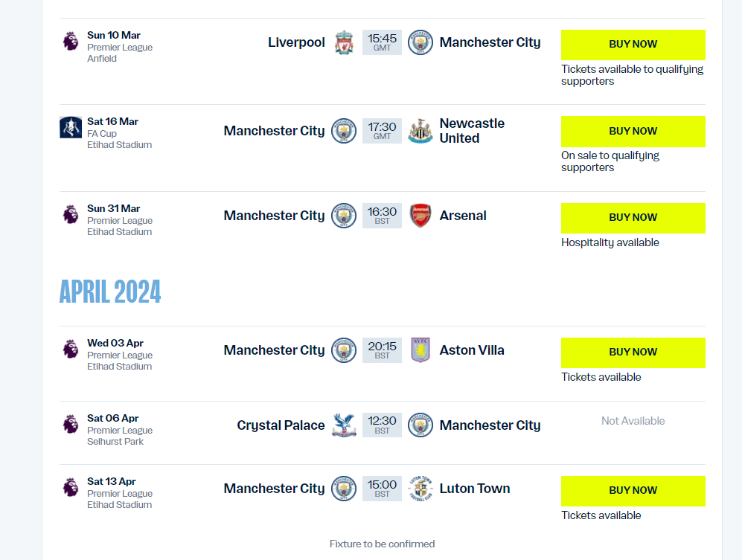Purchase tickets for the Luton Town match
742x560 pixels.
633,491
